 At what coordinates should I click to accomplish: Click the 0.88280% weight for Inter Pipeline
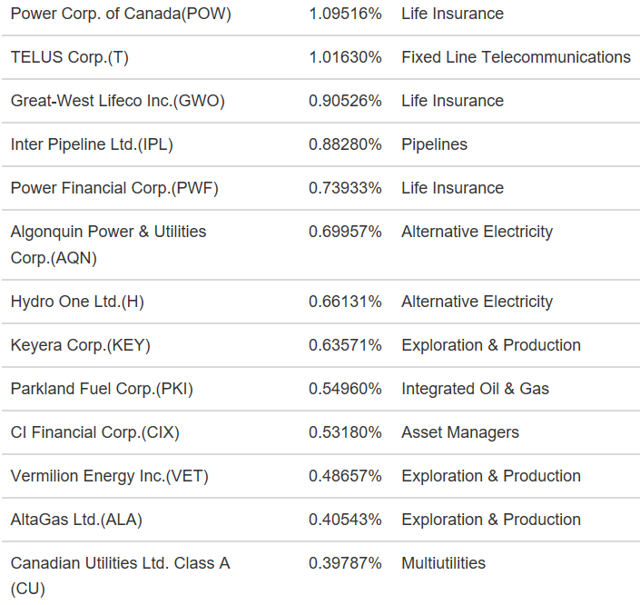pos(345,145)
